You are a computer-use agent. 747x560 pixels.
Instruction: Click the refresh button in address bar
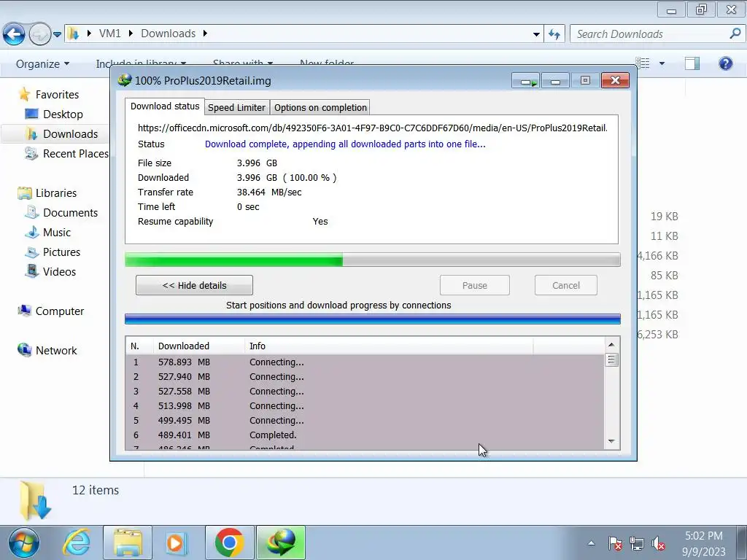(554, 34)
